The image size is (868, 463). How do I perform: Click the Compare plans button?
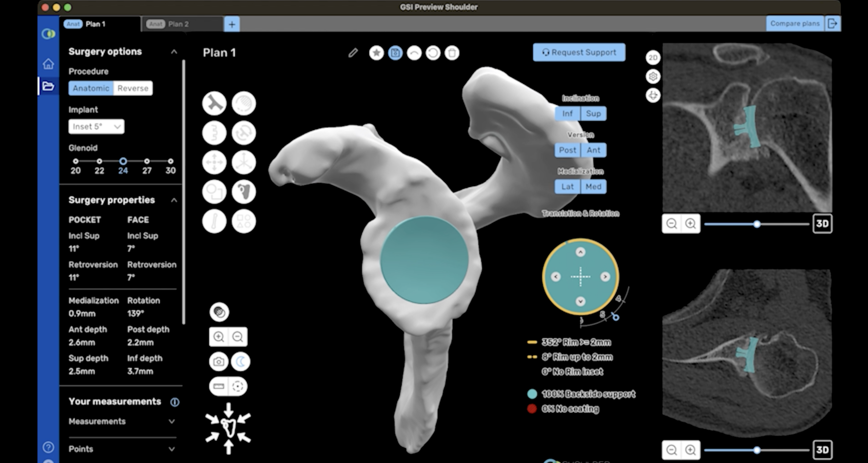[x=795, y=23]
